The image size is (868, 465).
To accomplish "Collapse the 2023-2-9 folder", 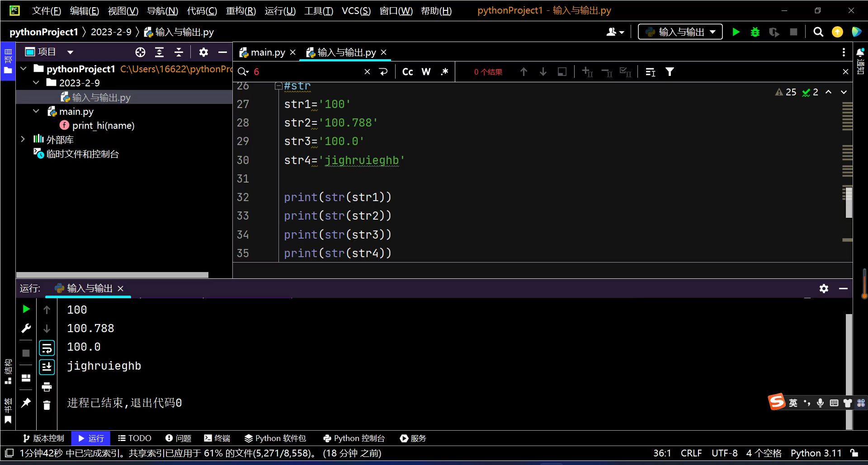I will (x=36, y=83).
